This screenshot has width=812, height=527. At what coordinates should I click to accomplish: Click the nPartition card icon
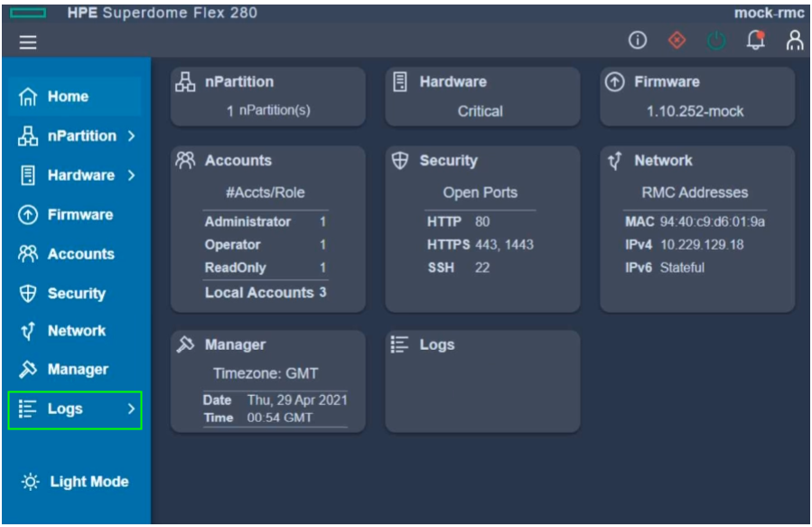(185, 82)
